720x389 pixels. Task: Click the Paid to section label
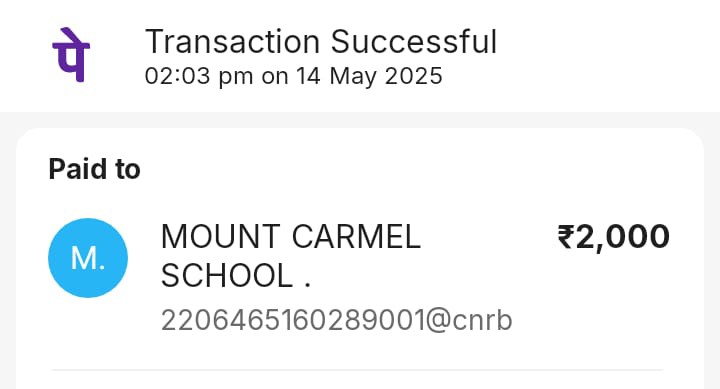tap(95, 169)
